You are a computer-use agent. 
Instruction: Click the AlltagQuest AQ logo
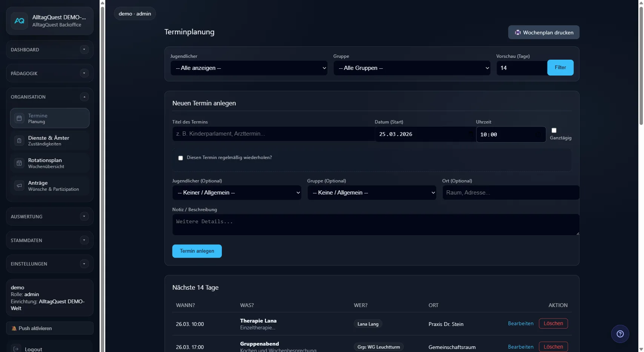coord(20,21)
